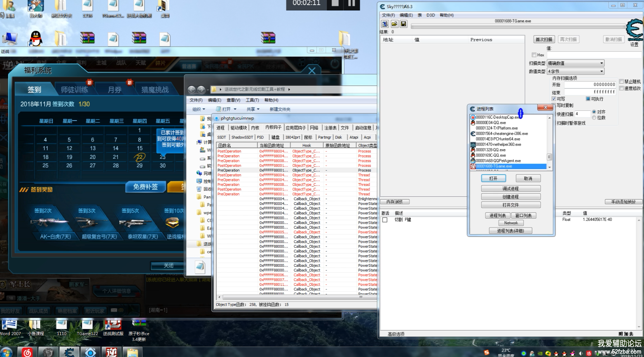The image size is (644, 357).
Task: Toggle the 可执行 checkbox
Action: (x=588, y=99)
